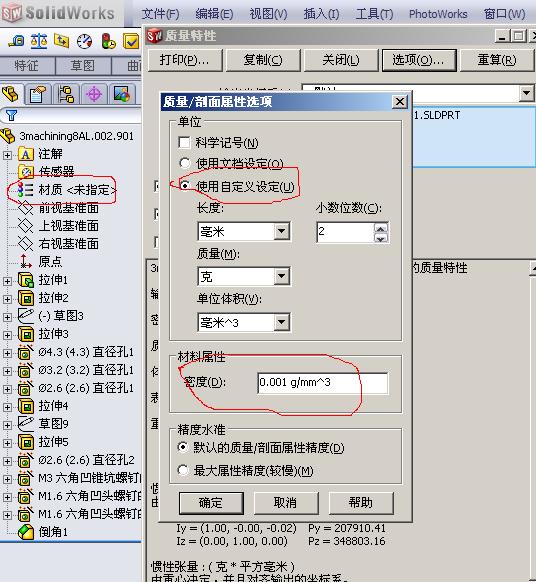
Task: Open the FeatureManager design tree tab
Action: coord(11,94)
